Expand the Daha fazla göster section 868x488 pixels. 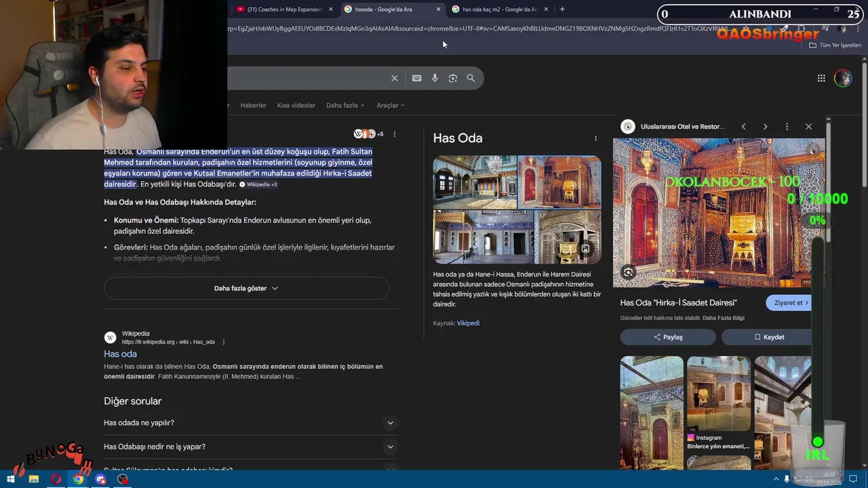click(246, 289)
